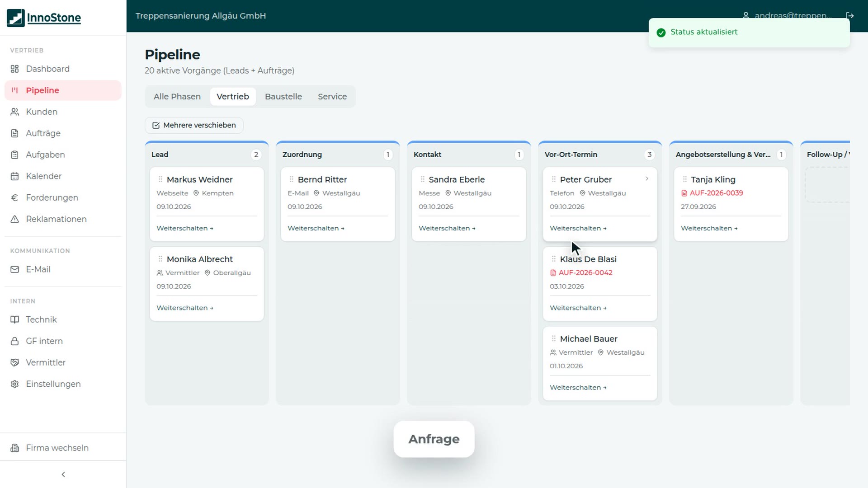This screenshot has width=868, height=488.
Task: Open Aufträge in the sidebar
Action: (63, 133)
